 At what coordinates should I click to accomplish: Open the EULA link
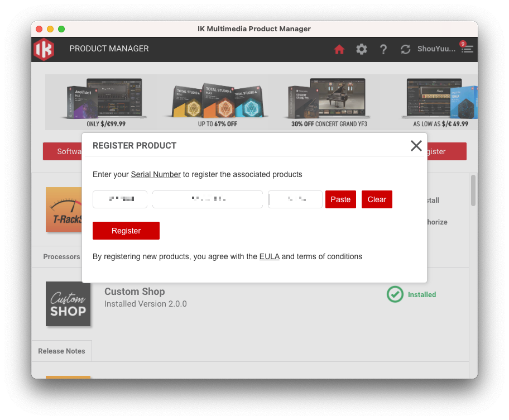click(269, 256)
